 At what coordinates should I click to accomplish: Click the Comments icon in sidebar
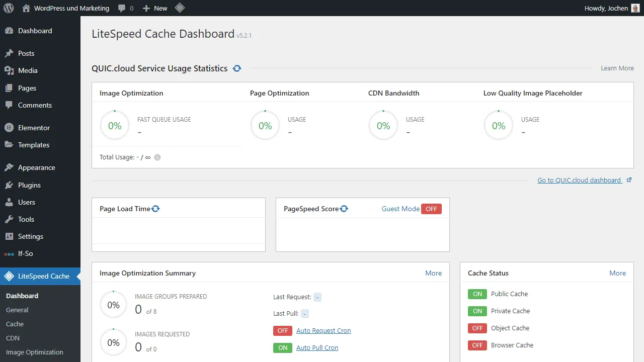click(x=9, y=105)
